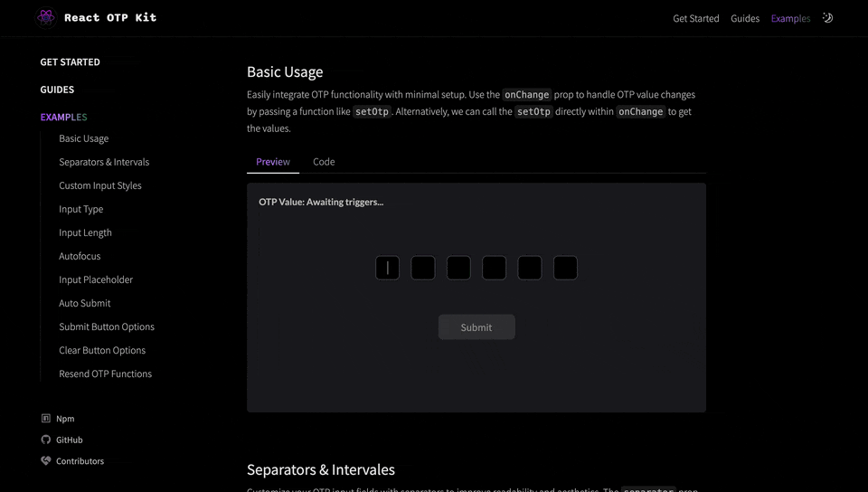The image size is (868, 492).
Task: Click the Npm link text
Action: [65, 419]
